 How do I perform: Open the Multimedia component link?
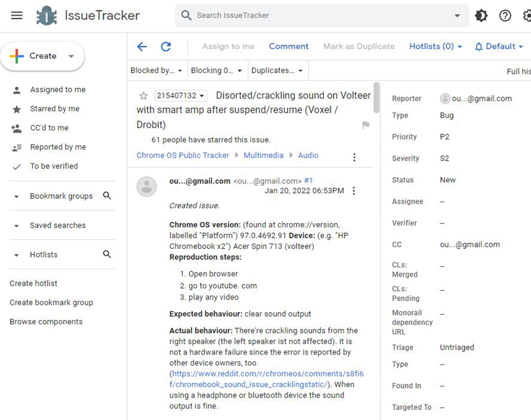263,155
